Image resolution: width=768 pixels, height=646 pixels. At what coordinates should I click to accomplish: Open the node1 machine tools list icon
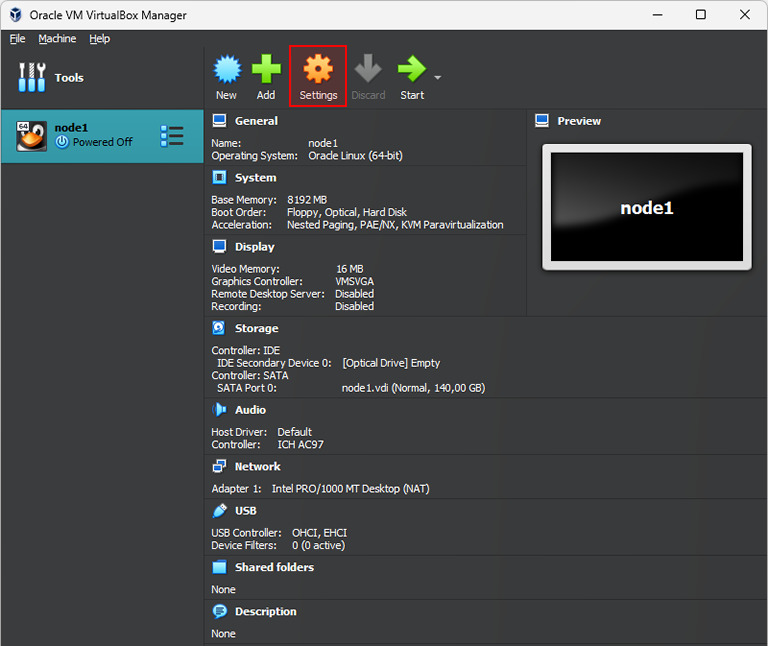(x=172, y=136)
